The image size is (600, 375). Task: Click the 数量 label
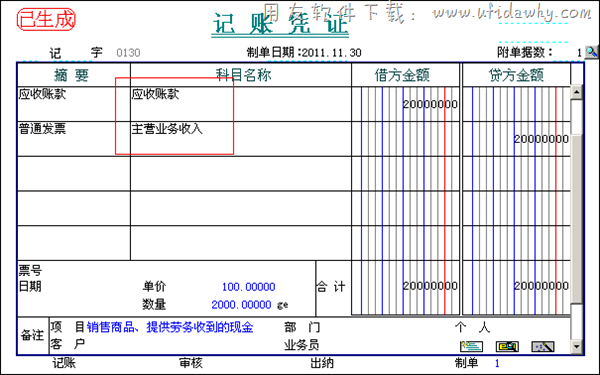pos(154,304)
